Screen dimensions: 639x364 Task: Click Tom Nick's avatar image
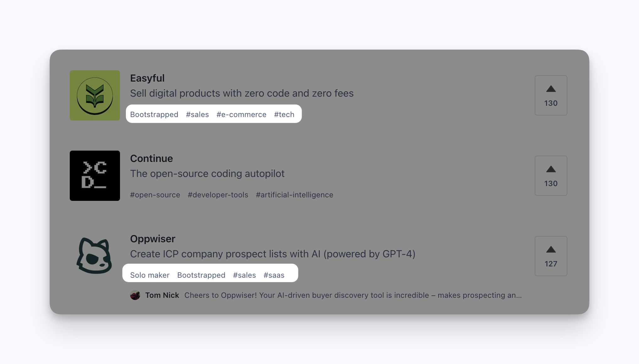tap(135, 295)
